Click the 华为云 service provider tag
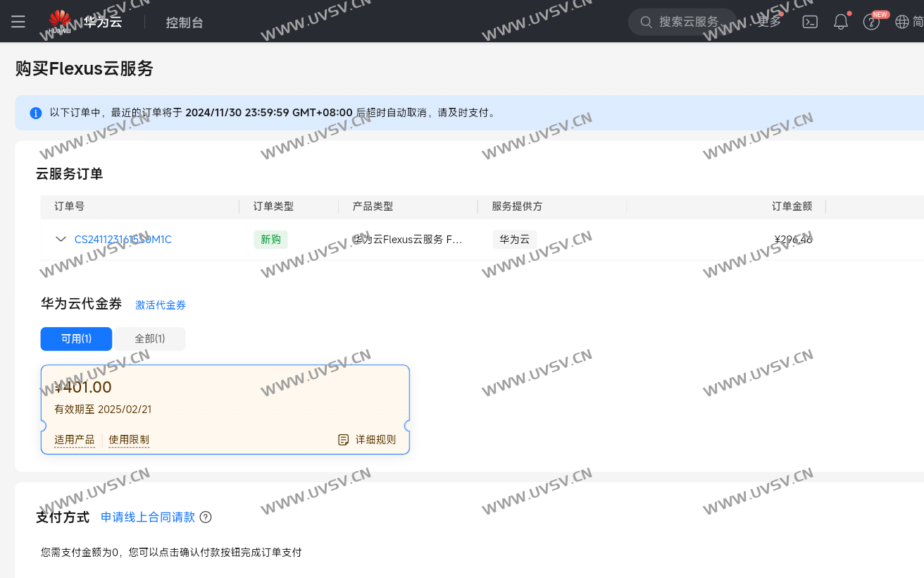 point(514,240)
